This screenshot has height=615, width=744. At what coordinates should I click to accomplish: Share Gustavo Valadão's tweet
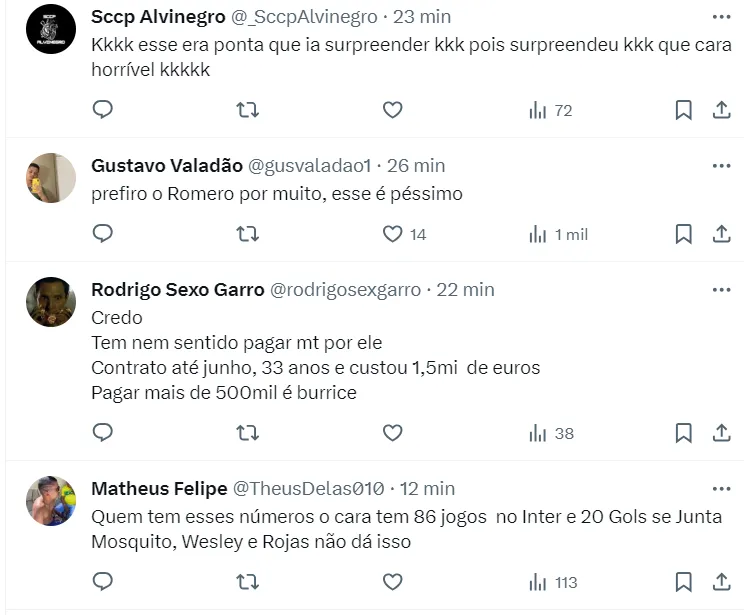point(721,234)
